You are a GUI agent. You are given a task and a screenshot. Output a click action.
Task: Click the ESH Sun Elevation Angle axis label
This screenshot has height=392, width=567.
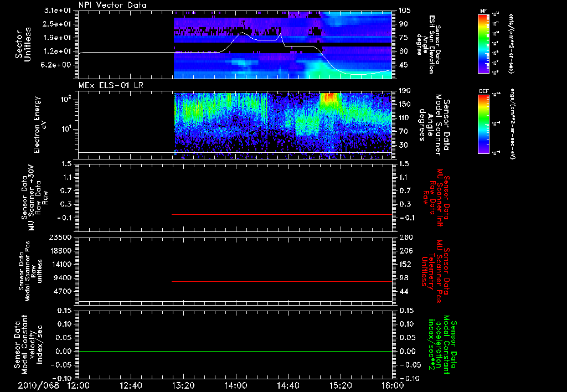(x=429, y=44)
